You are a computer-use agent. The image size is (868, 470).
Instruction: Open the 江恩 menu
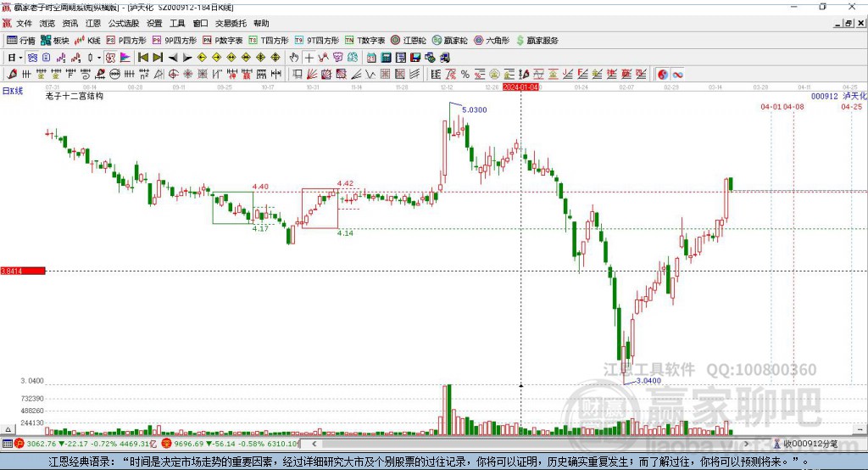[93, 23]
